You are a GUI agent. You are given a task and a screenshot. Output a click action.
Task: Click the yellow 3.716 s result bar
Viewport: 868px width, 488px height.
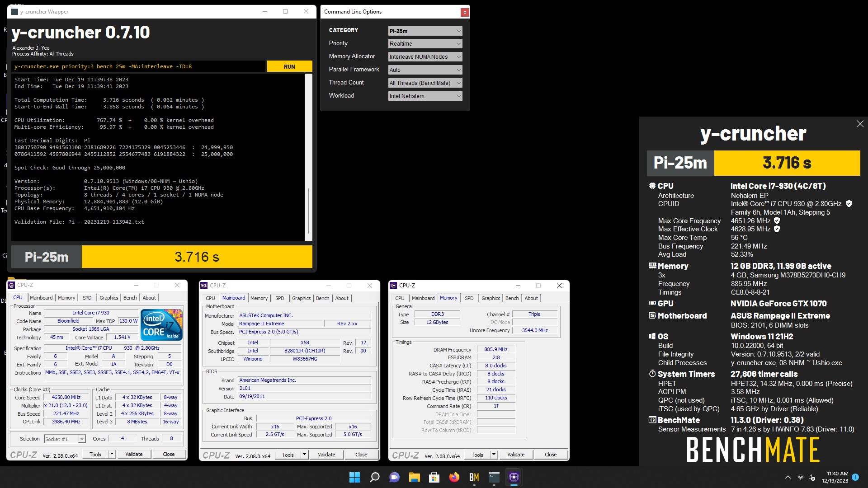click(197, 257)
